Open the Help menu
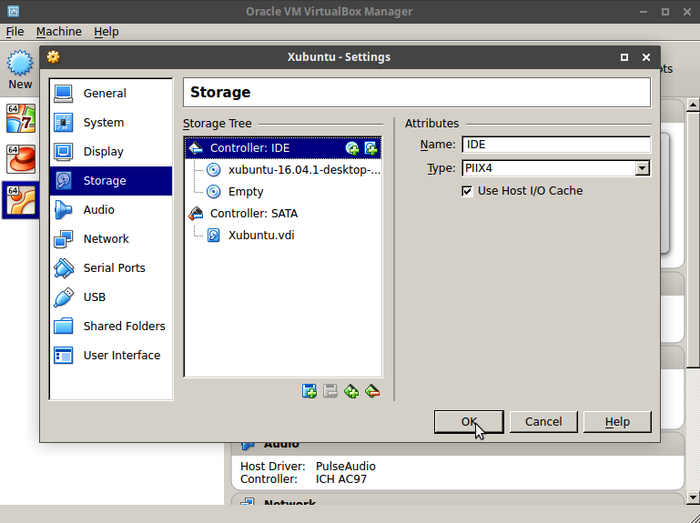This screenshot has height=523, width=700. click(106, 32)
